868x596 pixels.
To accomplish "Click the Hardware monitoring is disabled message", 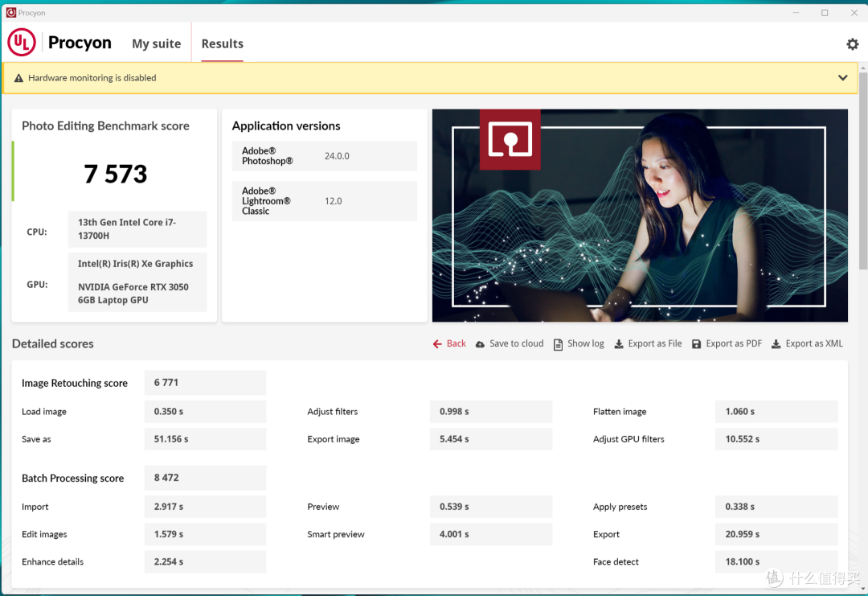I will click(92, 78).
